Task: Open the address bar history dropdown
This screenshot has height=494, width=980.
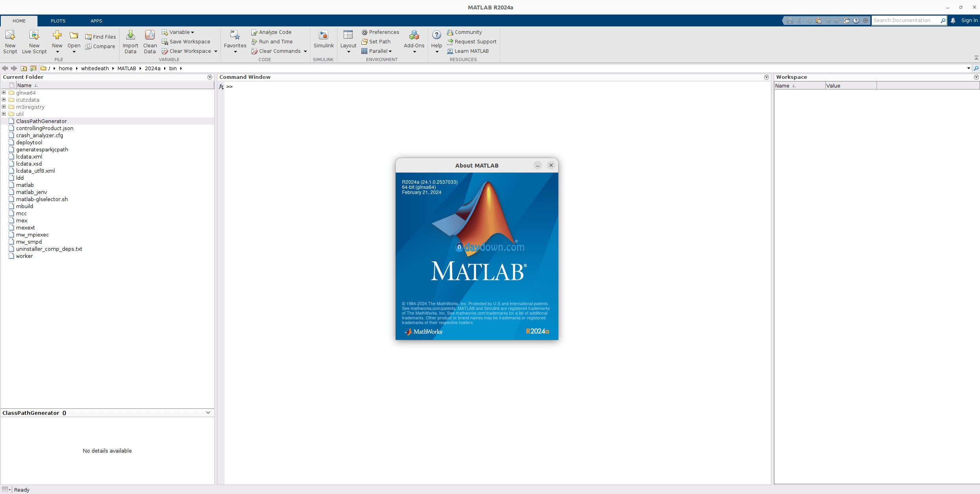Action: [969, 68]
